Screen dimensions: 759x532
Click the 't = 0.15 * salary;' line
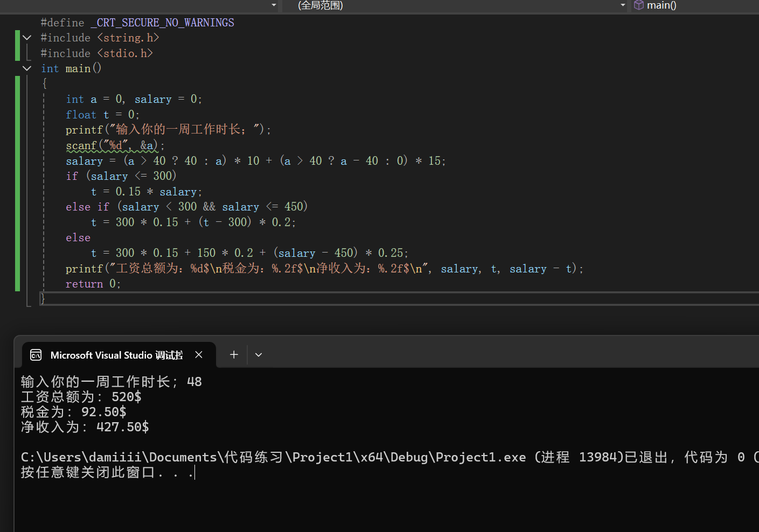[147, 192]
